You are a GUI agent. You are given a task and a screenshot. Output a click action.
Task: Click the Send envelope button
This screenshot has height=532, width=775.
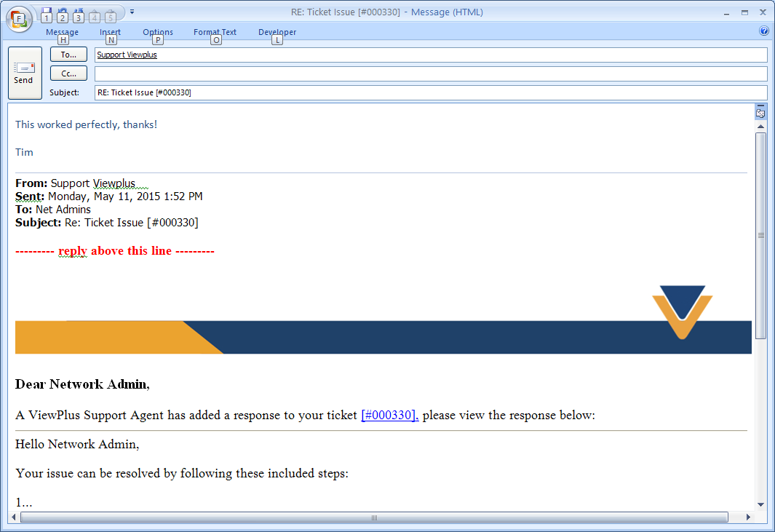click(x=24, y=73)
